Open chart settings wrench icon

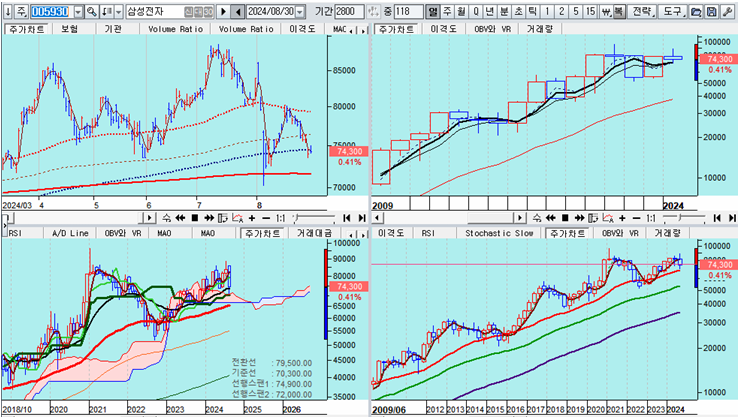(x=727, y=11)
